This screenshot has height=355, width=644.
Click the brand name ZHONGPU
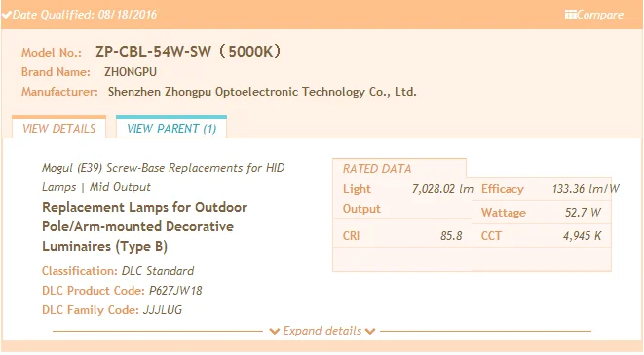pyautogui.click(x=131, y=72)
